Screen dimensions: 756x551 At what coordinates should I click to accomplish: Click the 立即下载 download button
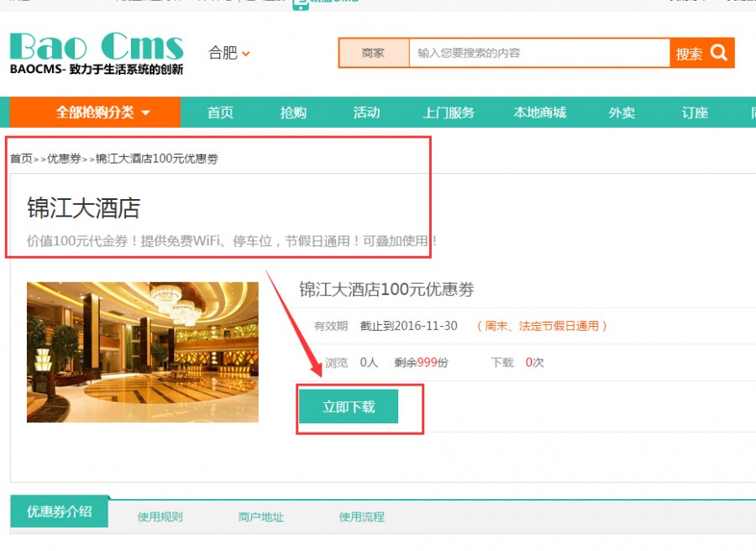coord(349,407)
